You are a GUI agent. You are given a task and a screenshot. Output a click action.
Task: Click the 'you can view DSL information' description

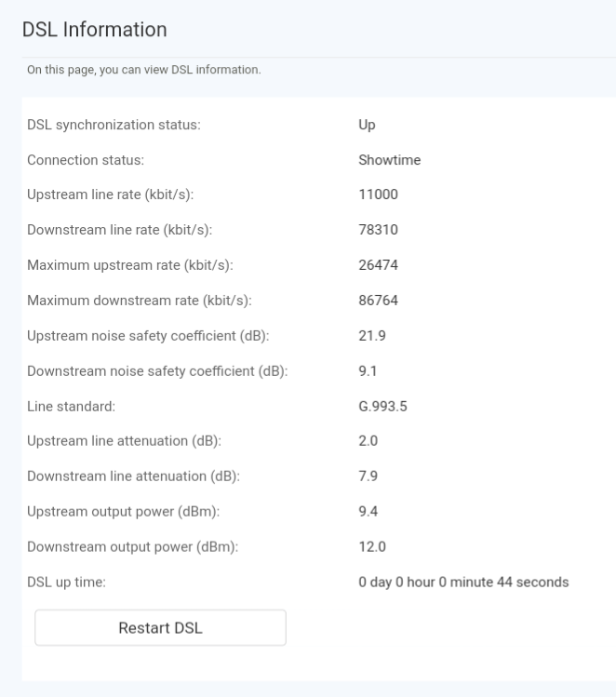(x=143, y=70)
